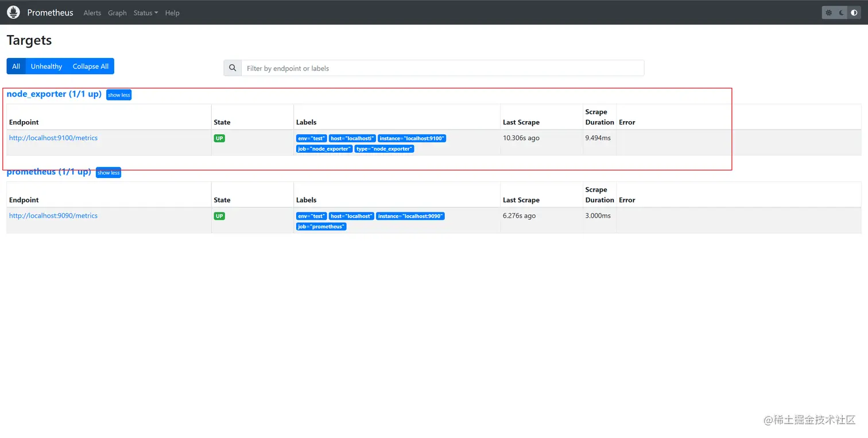Click env="test" label in prometheus row
Screen dimensions: 868x438
coord(312,216)
